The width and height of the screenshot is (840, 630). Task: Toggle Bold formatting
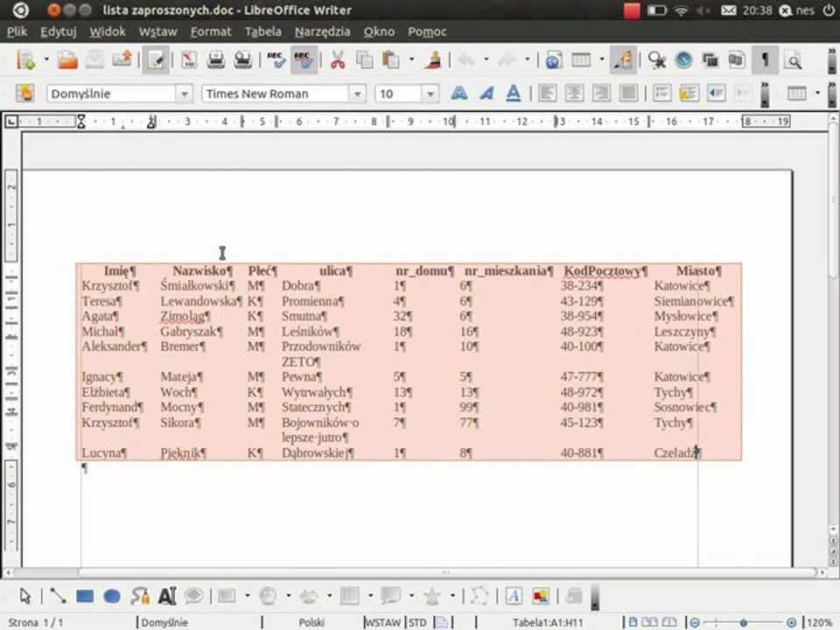click(459, 94)
